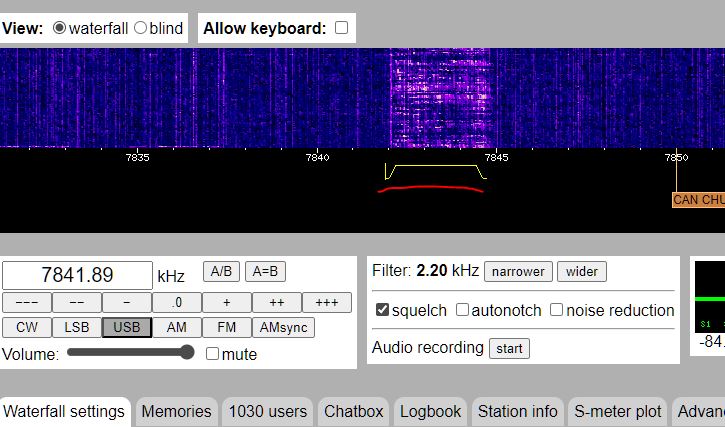The height and width of the screenshot is (427, 725).
Task: Tune up with the +++ button
Action: (x=326, y=303)
